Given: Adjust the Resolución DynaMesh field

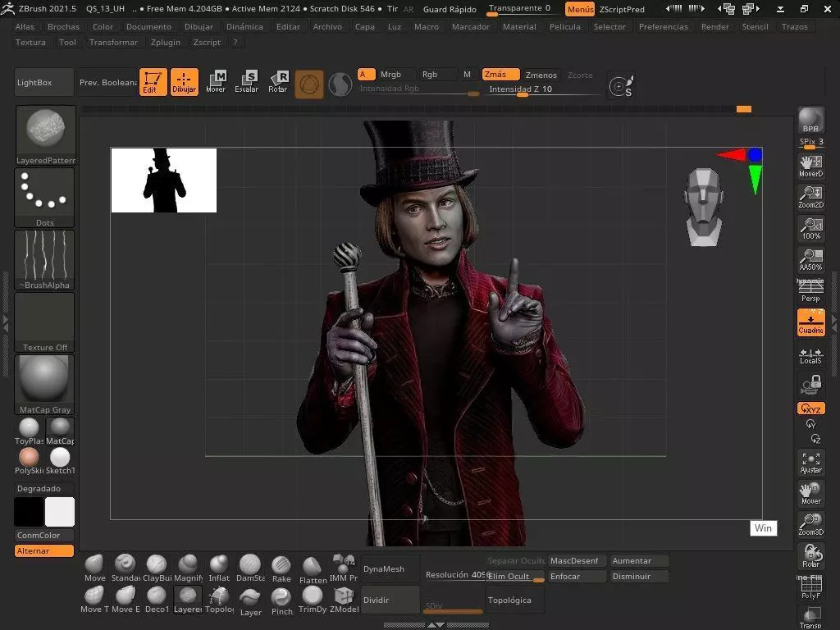Looking at the screenshot, I should pos(454,575).
